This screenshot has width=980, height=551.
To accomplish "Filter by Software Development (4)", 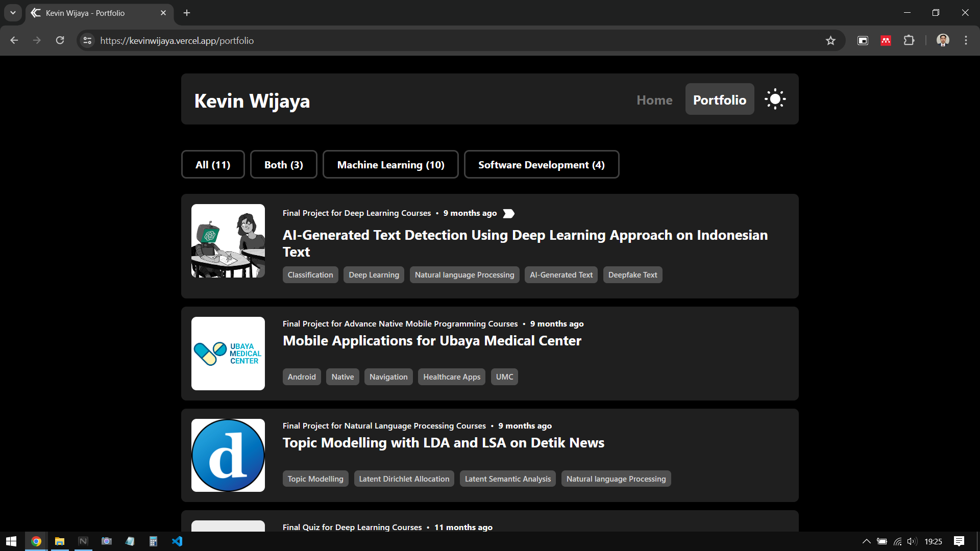I will pos(542,164).
